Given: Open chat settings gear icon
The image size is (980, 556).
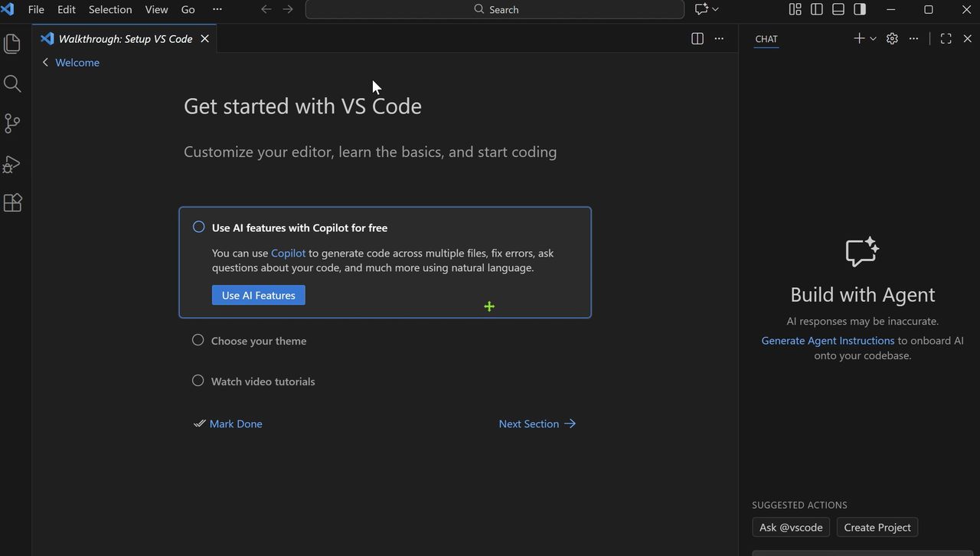Looking at the screenshot, I should coord(892,38).
